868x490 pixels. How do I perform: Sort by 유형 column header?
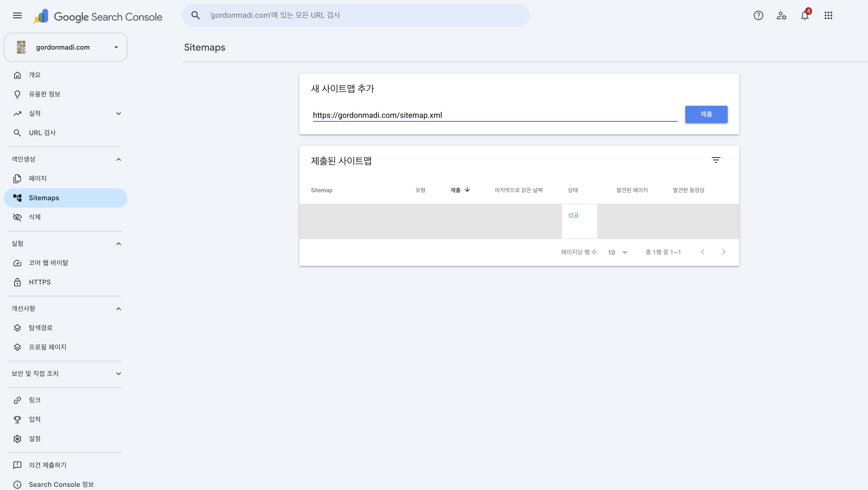(420, 190)
